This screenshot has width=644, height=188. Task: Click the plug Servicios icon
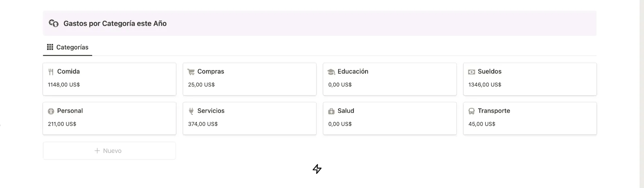[191, 111]
